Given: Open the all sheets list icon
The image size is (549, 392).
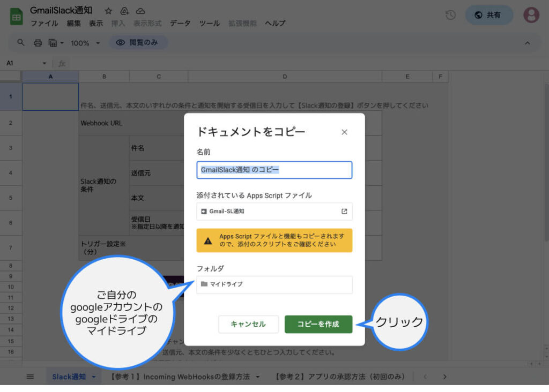Looking at the screenshot, I should [x=31, y=376].
